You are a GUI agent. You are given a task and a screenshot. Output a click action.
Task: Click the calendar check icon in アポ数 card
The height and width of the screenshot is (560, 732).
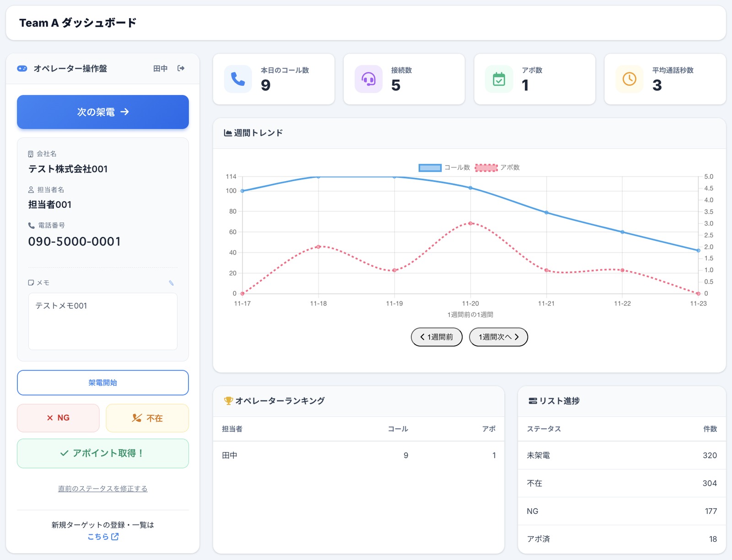[x=499, y=79]
